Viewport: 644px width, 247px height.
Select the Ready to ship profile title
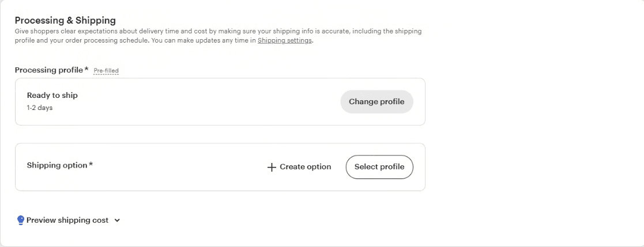point(52,95)
